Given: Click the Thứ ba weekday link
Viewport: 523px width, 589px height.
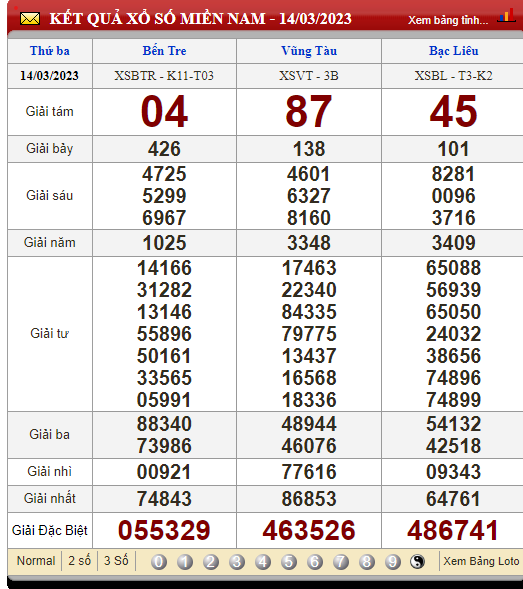Looking at the screenshot, I should click(x=50, y=51).
